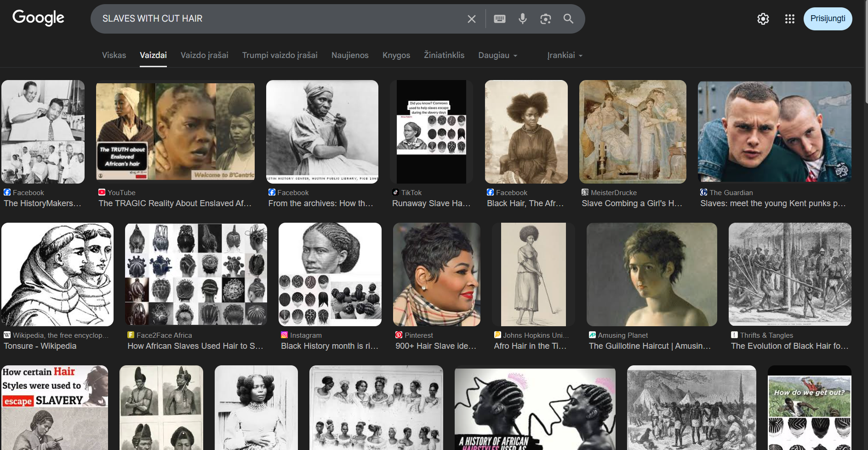Go to the Knygos tab
868x450 pixels.
(396, 55)
